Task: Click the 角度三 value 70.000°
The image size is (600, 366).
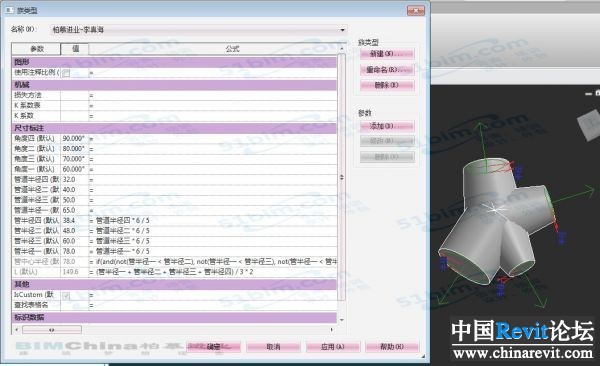Action: pyautogui.click(x=74, y=159)
